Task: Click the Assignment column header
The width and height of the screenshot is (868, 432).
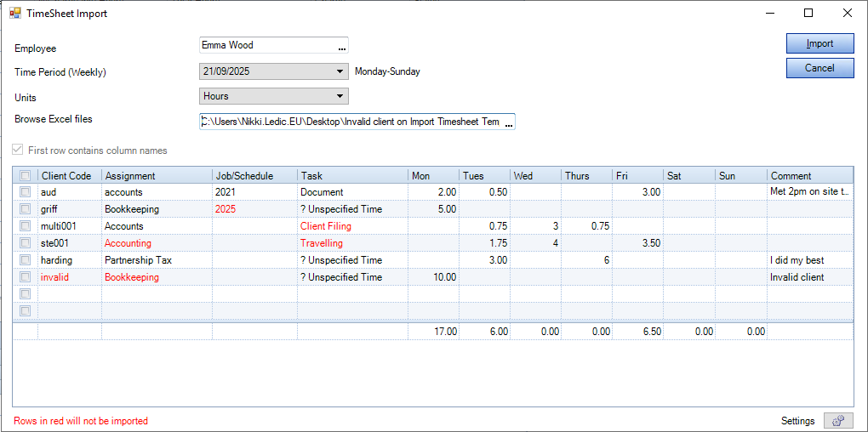Action: click(157, 176)
